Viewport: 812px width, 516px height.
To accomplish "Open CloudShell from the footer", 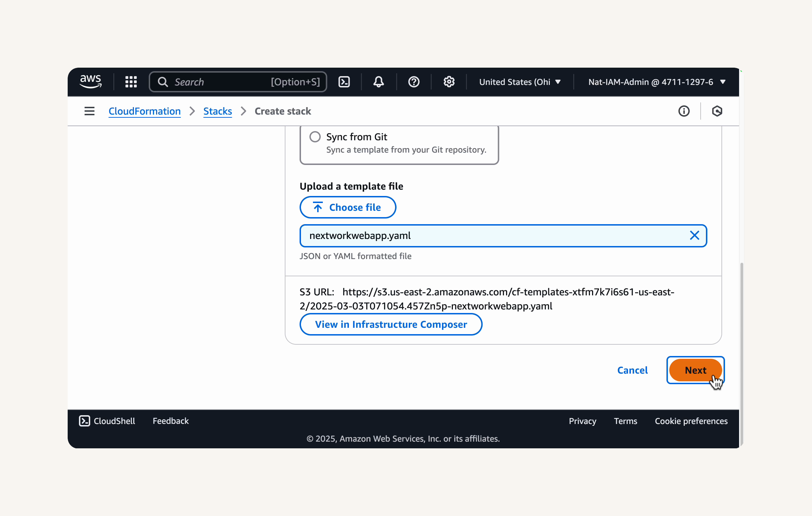I will pyautogui.click(x=107, y=421).
